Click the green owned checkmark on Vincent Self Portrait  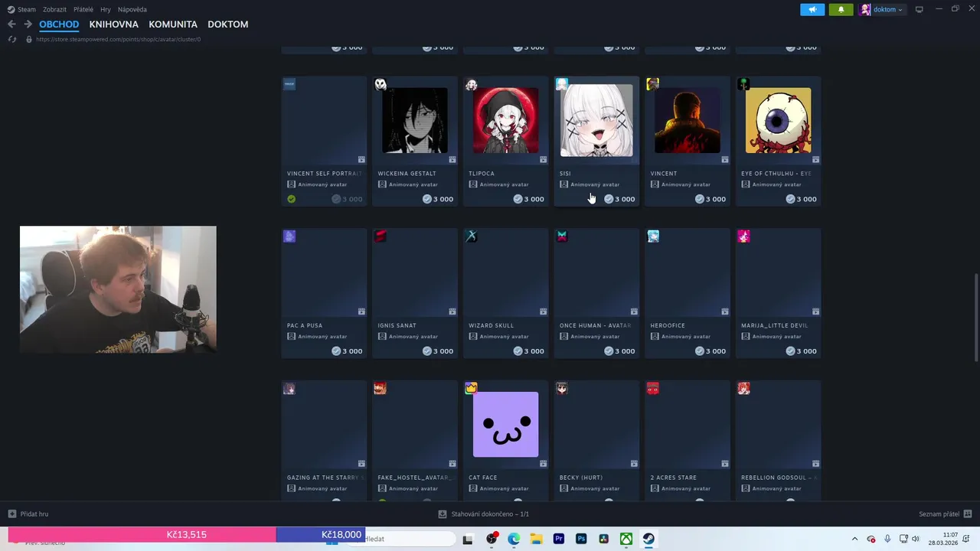click(x=291, y=199)
